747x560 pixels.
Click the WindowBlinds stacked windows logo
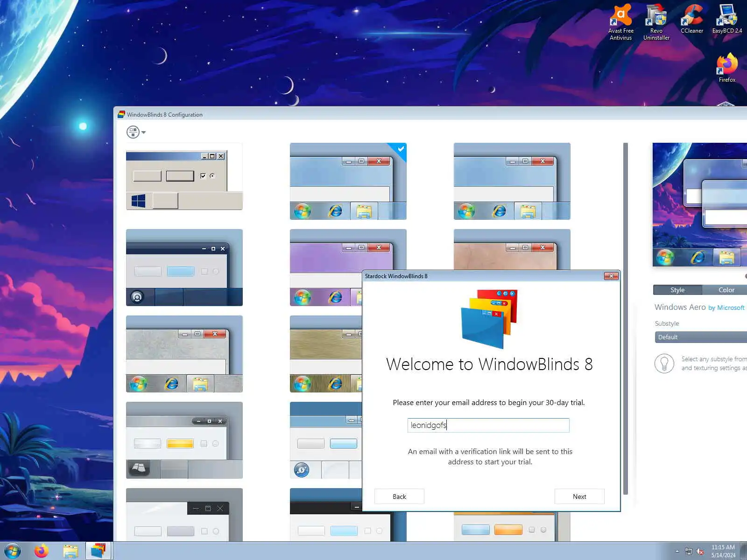(x=489, y=319)
